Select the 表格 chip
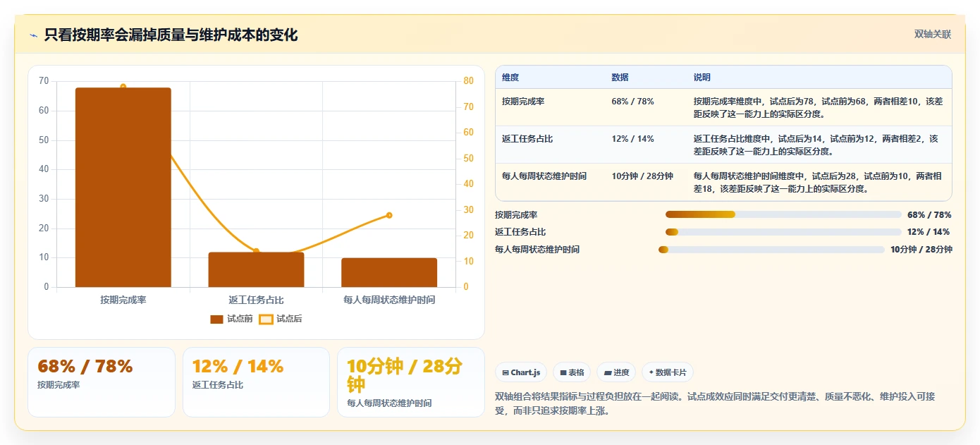This screenshot has width=980, height=445. pyautogui.click(x=572, y=372)
